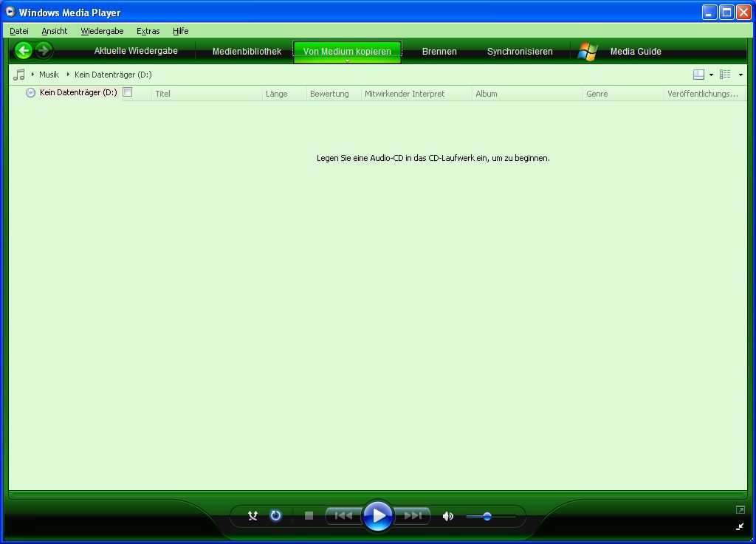
Task: Select the Von Medium kopieren tab
Action: (x=347, y=51)
